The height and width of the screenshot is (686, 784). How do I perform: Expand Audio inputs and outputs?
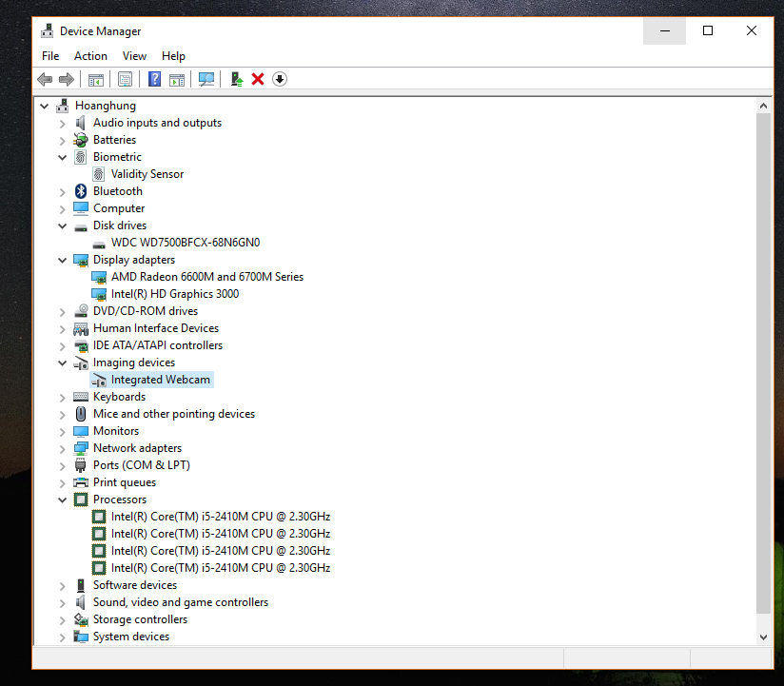point(62,124)
